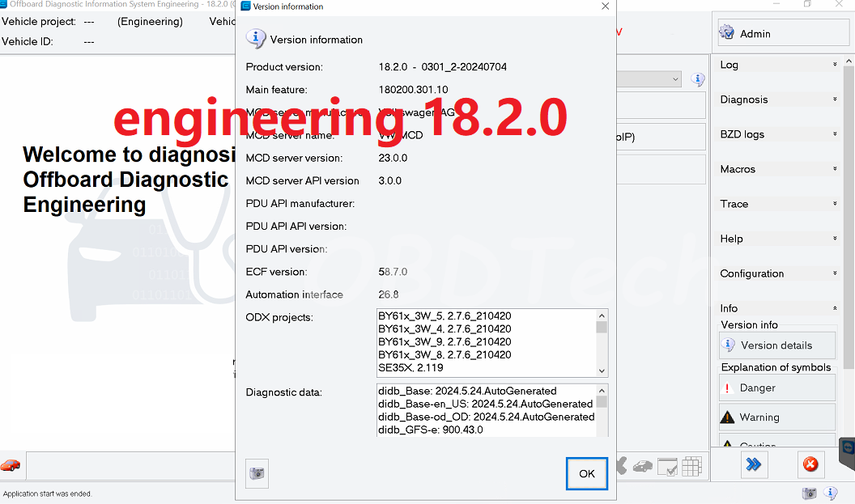Select ODX project BY61x_3W_8, 2.7.6_210420

tap(445, 354)
